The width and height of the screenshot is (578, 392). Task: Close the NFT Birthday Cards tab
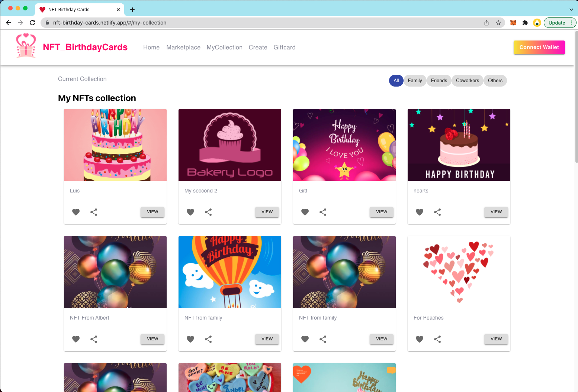coord(118,10)
